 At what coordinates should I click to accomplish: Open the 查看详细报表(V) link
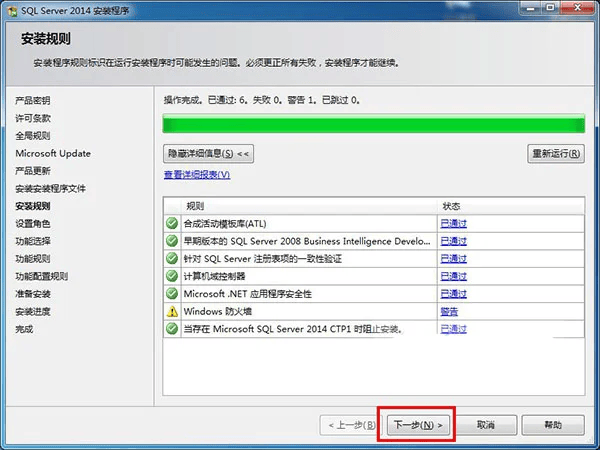197,175
